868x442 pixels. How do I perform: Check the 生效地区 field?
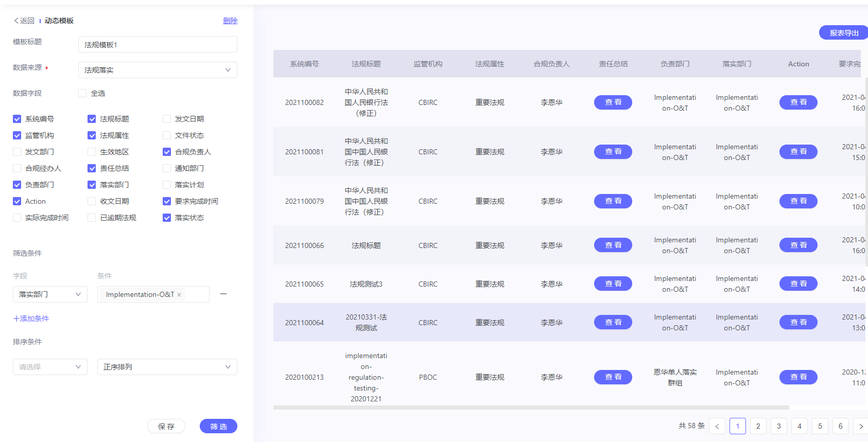click(x=92, y=152)
